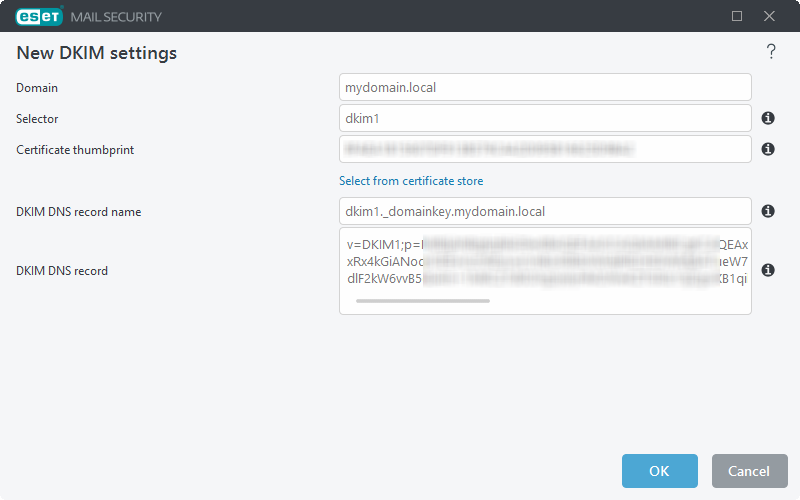Show info for DKIM DNS record name
Screen dimensions: 800x500
(769, 211)
